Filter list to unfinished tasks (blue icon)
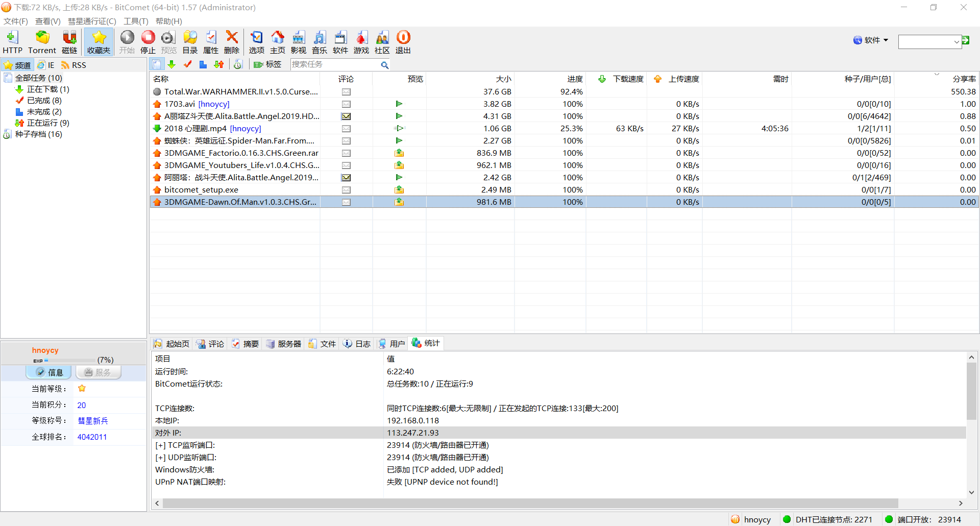The height and width of the screenshot is (526, 980). tap(203, 64)
